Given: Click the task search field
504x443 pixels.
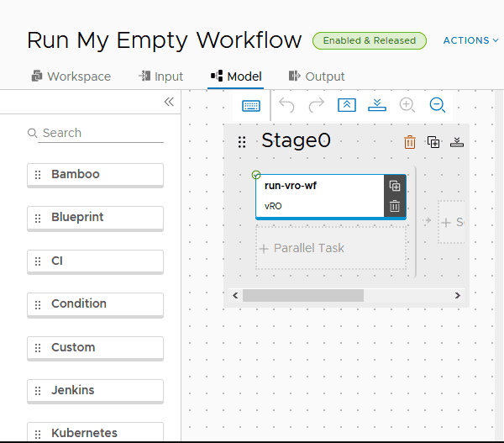Looking at the screenshot, I should pyautogui.click(x=101, y=133).
